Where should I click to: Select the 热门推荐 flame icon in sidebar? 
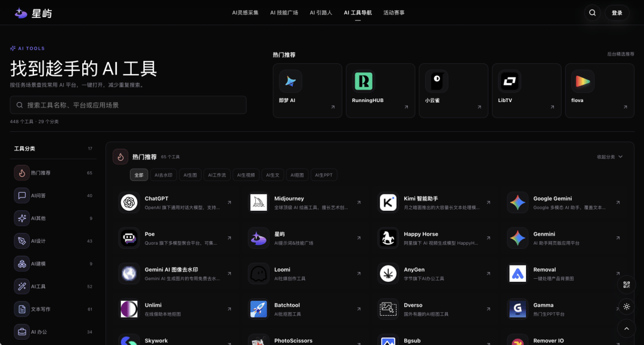(x=22, y=172)
